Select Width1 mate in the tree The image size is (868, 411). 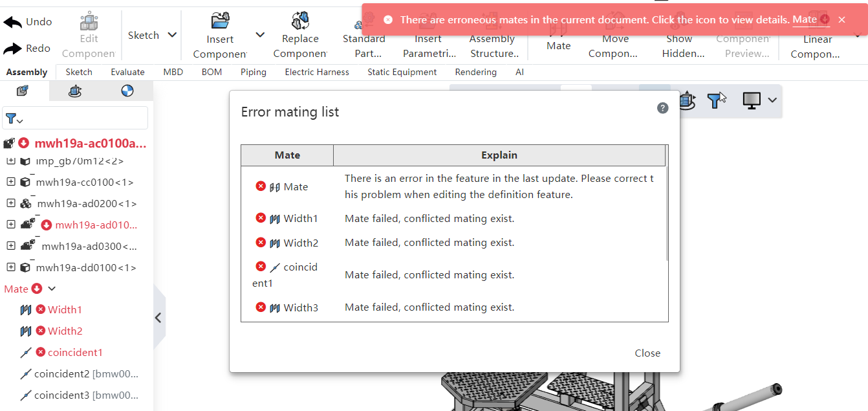click(x=65, y=309)
